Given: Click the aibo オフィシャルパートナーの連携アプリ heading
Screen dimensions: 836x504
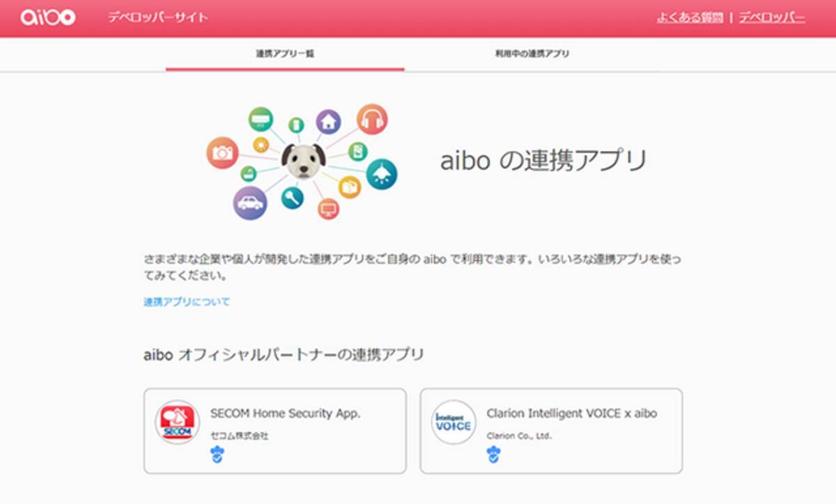Looking at the screenshot, I should point(284,354).
